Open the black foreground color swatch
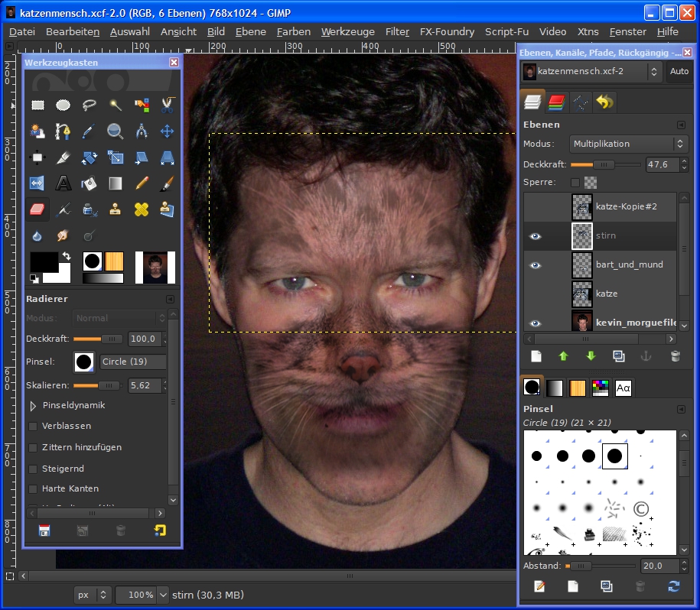The height and width of the screenshot is (610, 700). pos(44,261)
